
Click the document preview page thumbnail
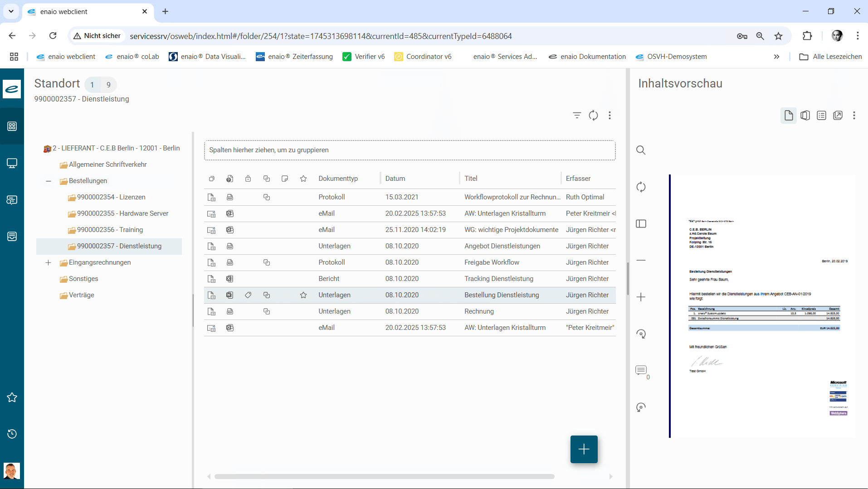pyautogui.click(x=763, y=306)
